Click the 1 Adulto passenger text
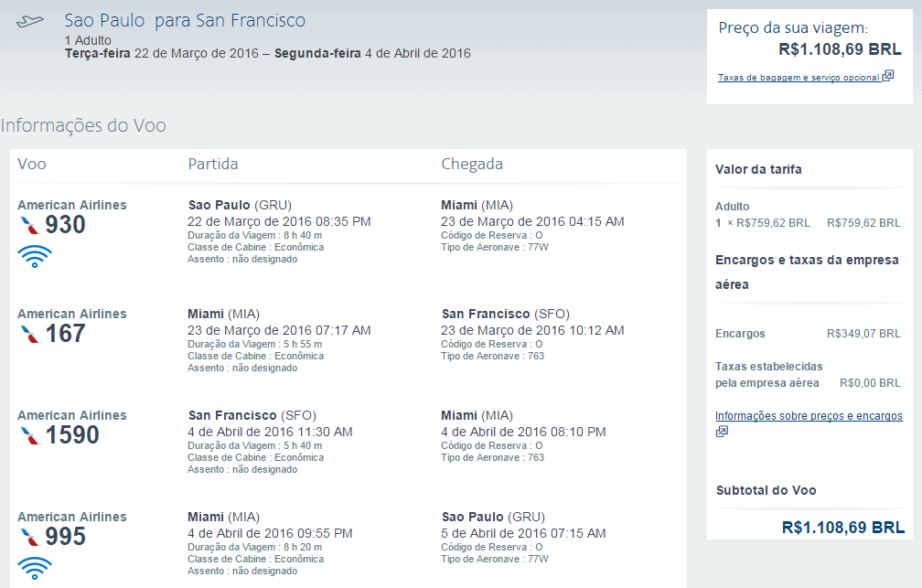The width and height of the screenshot is (922, 588). click(88, 40)
